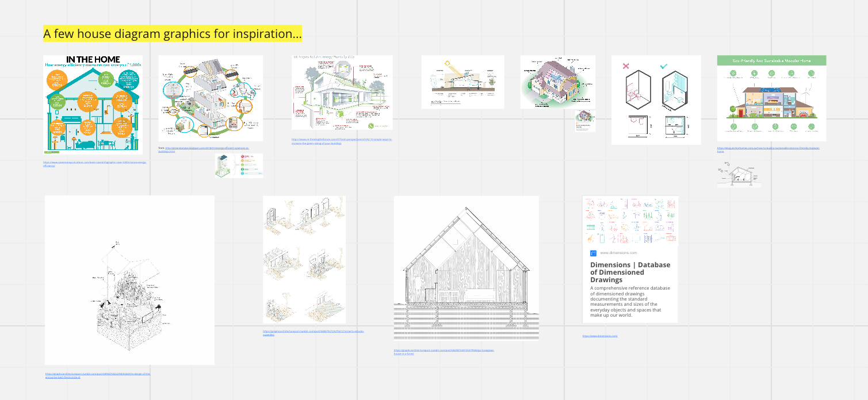Open the savemoneycutcarbon link below the teal infographic
Image resolution: width=868 pixels, height=400 pixels.
click(95, 163)
